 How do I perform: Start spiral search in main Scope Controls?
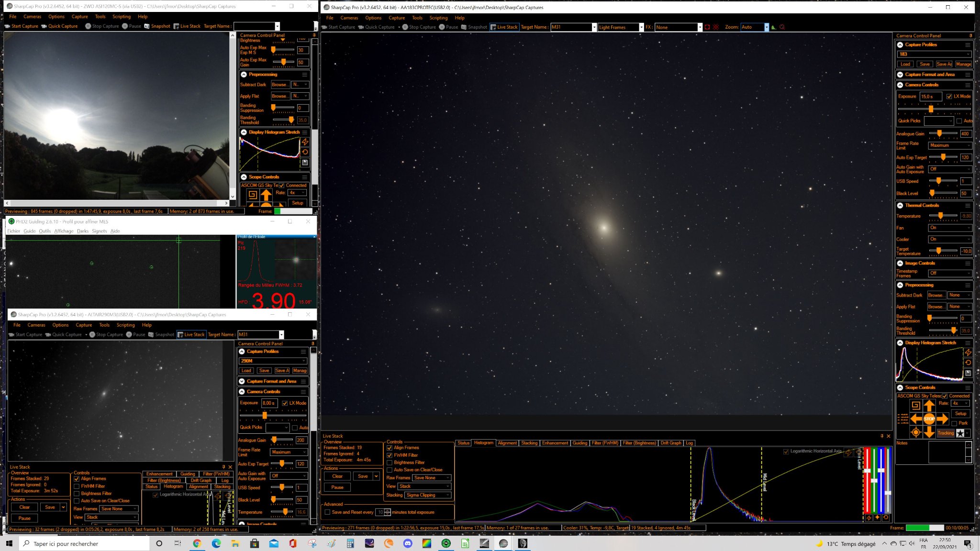point(915,406)
